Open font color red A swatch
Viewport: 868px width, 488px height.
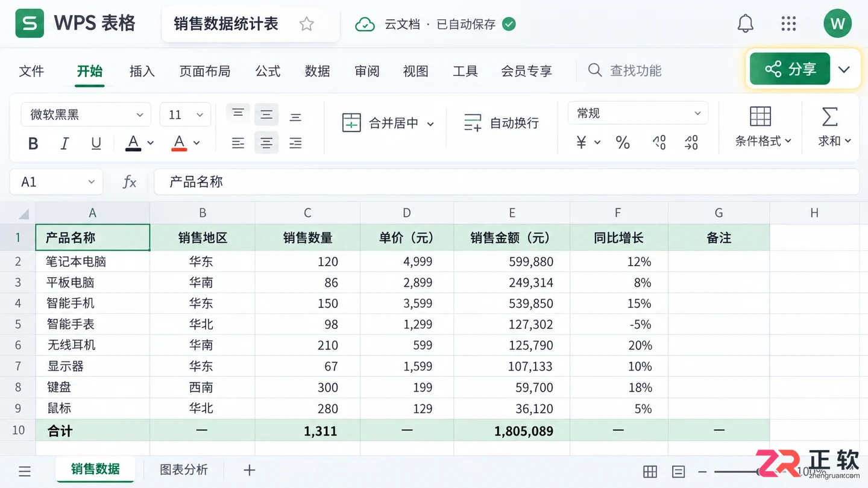click(x=179, y=143)
